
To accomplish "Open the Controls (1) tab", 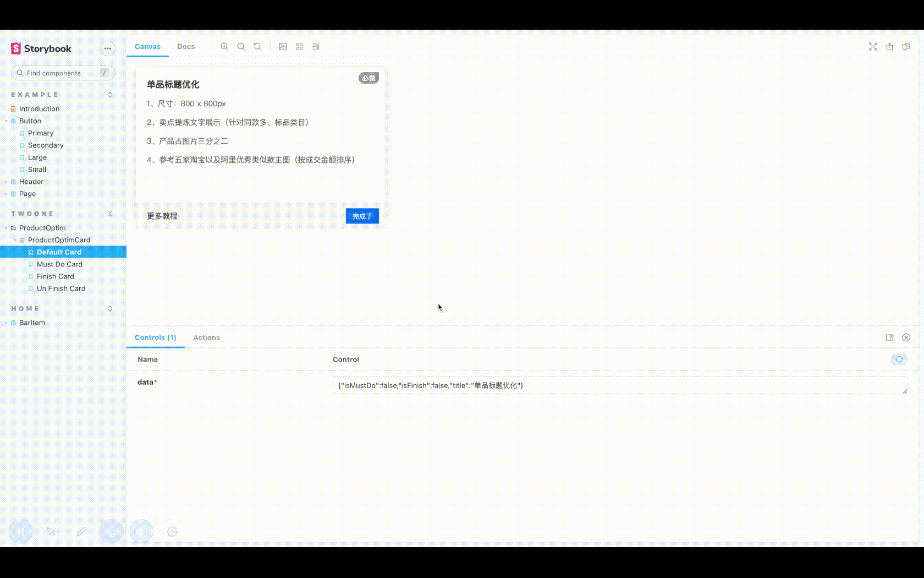I will [156, 337].
